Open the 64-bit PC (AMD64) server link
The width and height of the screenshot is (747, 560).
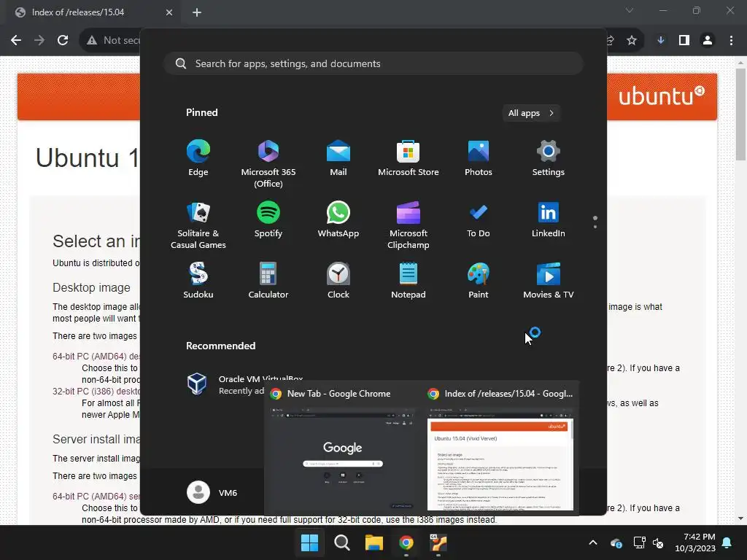click(x=96, y=496)
